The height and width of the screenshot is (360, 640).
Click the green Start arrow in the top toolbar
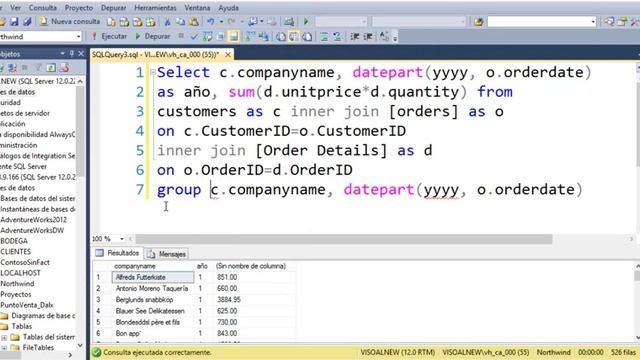point(306,21)
